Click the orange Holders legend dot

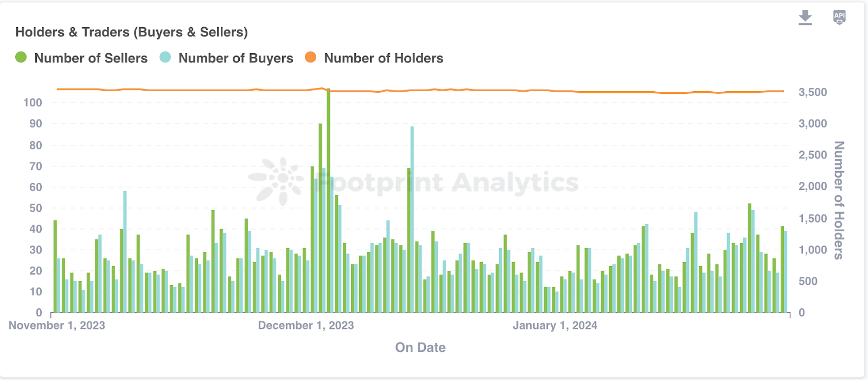point(310,58)
